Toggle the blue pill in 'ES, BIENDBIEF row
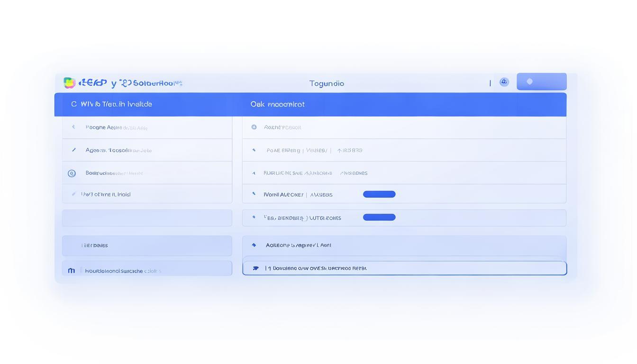The image size is (637, 364). coord(379,218)
